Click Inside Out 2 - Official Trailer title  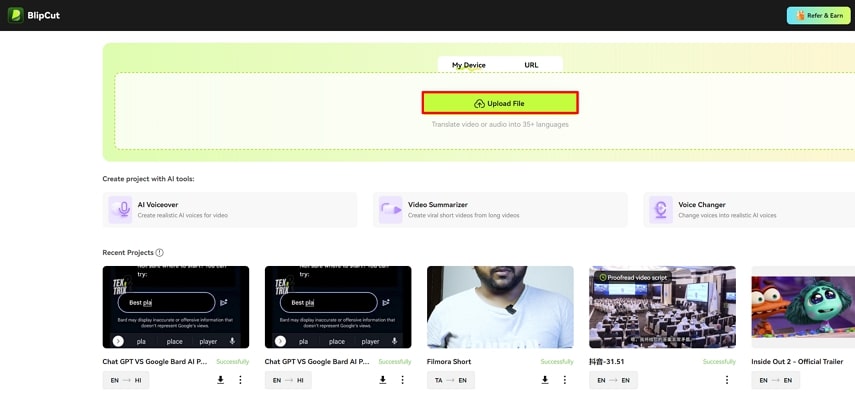pos(797,362)
